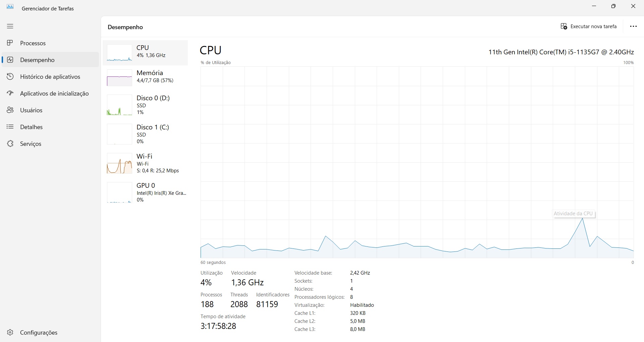Select Disco 0 (D:) graph thumbnail
The height and width of the screenshot is (342, 644).
click(x=119, y=105)
